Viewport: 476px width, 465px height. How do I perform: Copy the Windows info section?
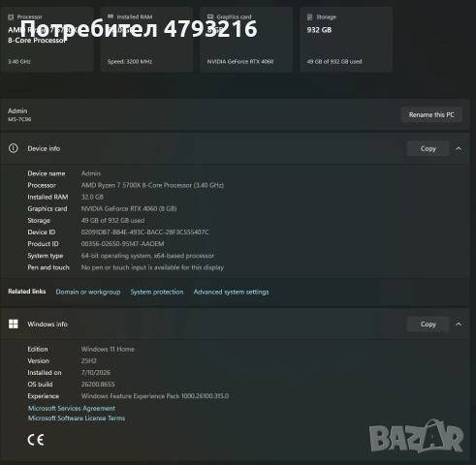pyautogui.click(x=428, y=325)
